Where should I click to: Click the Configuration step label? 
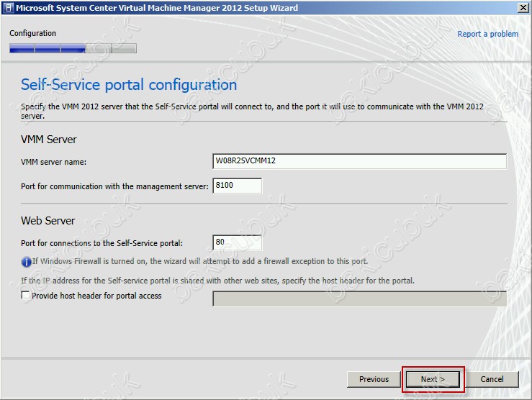tap(32, 33)
